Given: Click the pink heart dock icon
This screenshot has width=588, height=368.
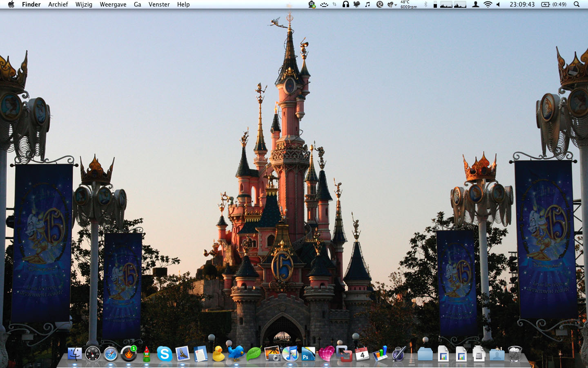Looking at the screenshot, I should tap(326, 354).
